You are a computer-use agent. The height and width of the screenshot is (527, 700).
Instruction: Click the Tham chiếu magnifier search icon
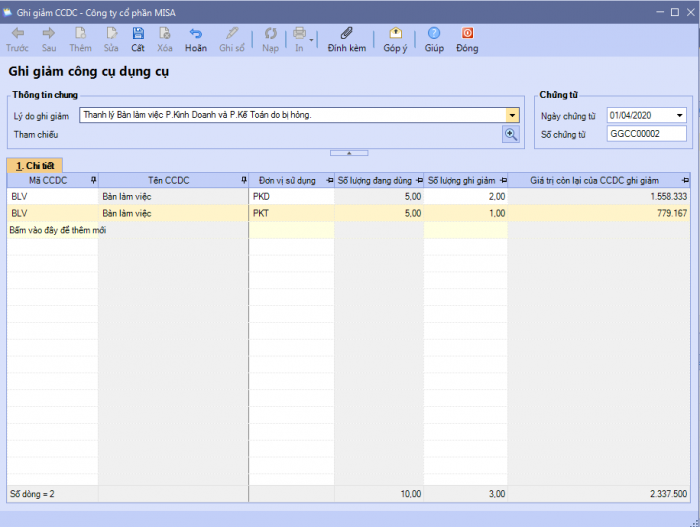click(511, 134)
